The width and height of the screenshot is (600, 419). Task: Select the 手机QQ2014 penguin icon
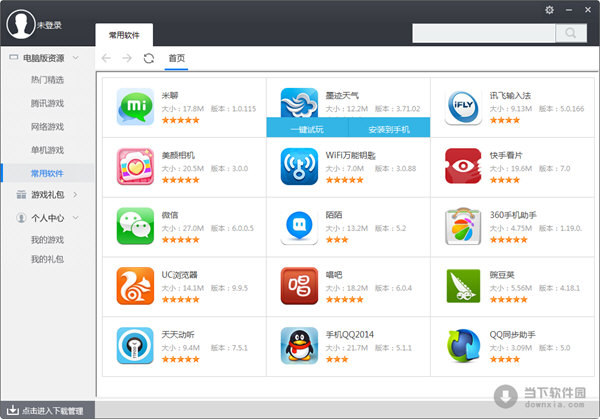[299, 346]
